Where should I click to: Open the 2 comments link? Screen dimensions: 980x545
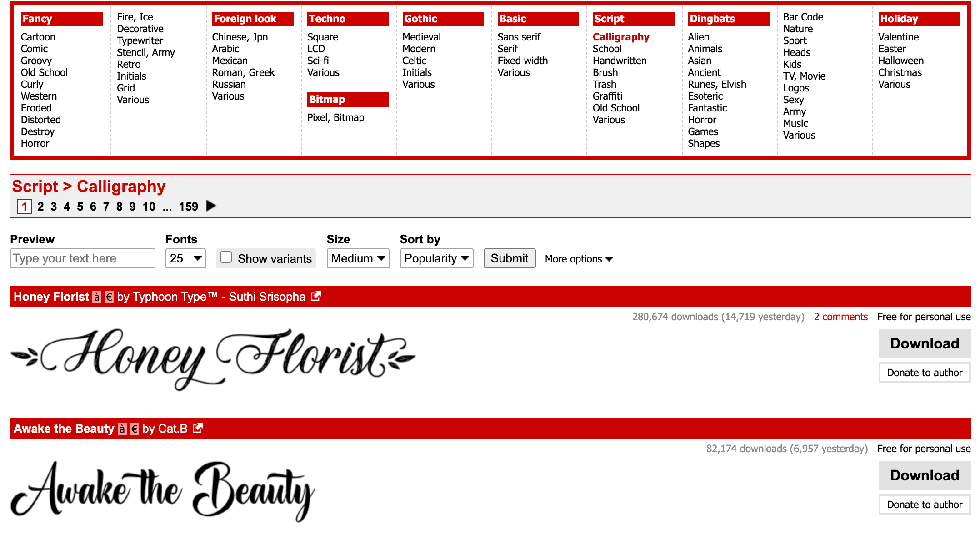coord(840,317)
